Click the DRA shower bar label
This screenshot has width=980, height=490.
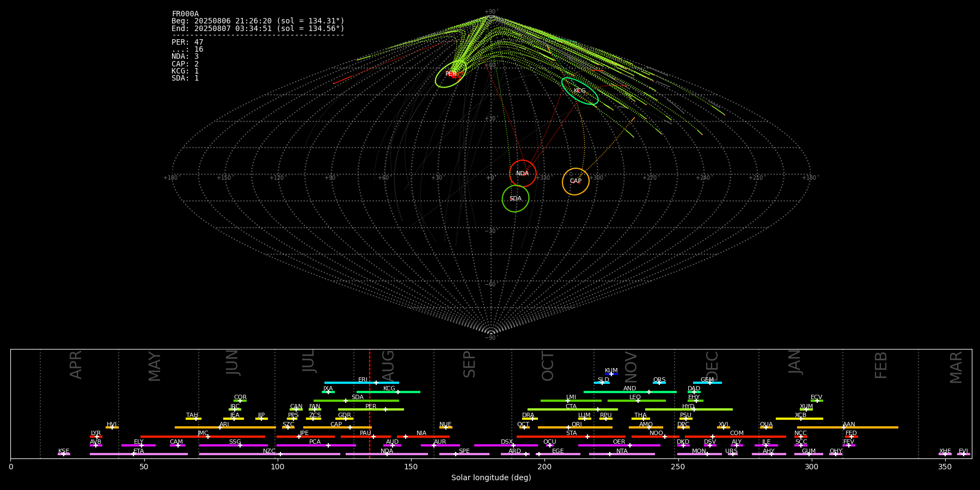[x=528, y=415]
